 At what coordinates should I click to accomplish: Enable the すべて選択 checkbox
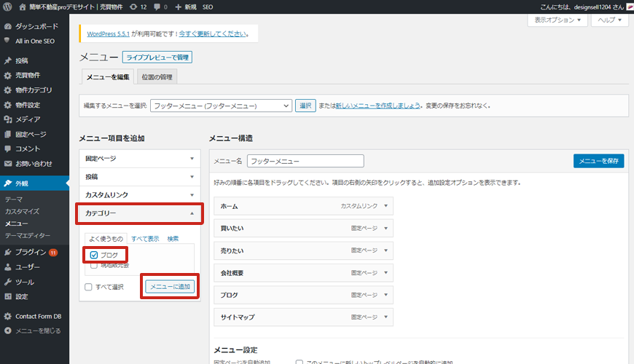(x=88, y=287)
